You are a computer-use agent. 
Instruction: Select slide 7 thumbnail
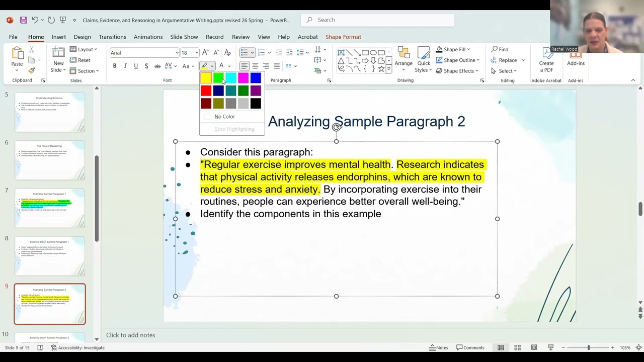(x=50, y=208)
